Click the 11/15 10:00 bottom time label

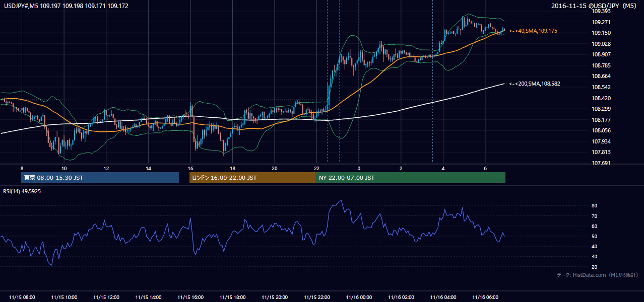click(64, 297)
